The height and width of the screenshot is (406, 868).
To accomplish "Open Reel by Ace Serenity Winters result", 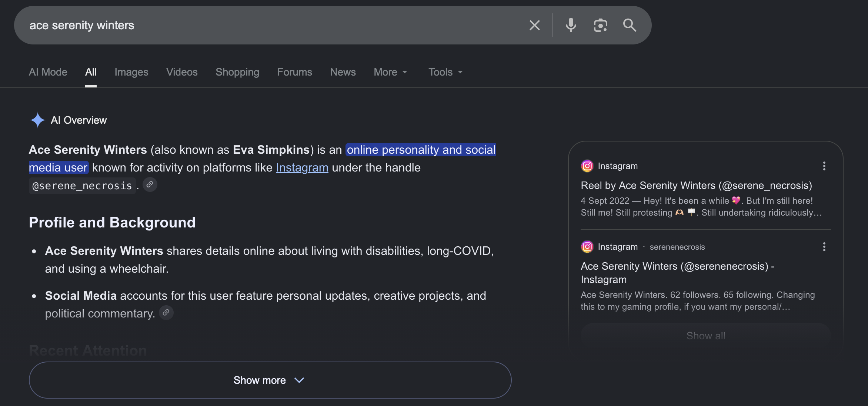I will point(696,185).
